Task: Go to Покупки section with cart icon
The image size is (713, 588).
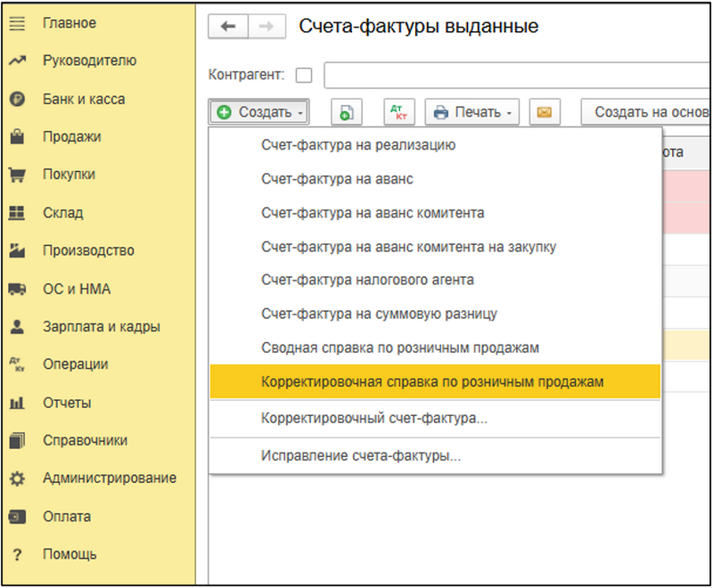Action: pyautogui.click(x=69, y=175)
